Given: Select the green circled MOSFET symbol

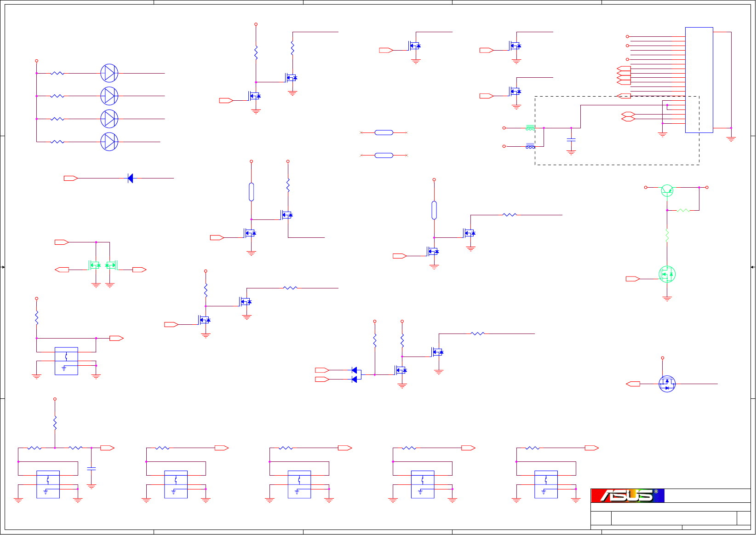Looking at the screenshot, I should (667, 274).
